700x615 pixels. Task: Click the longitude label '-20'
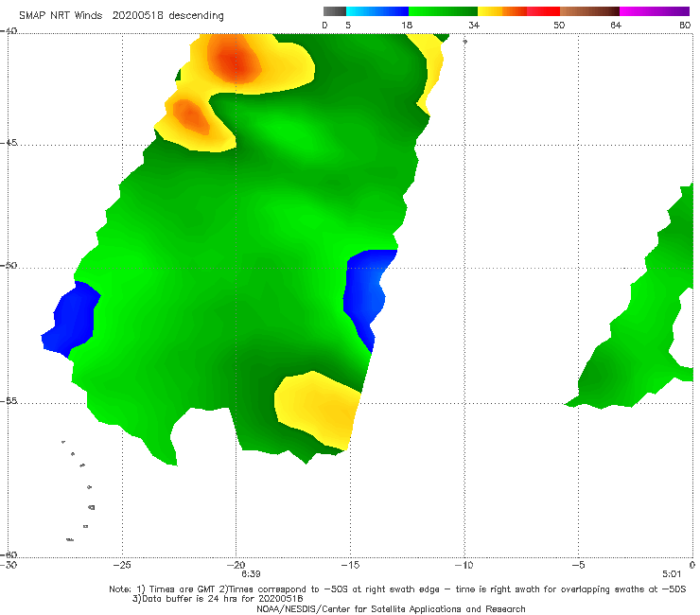[236, 565]
